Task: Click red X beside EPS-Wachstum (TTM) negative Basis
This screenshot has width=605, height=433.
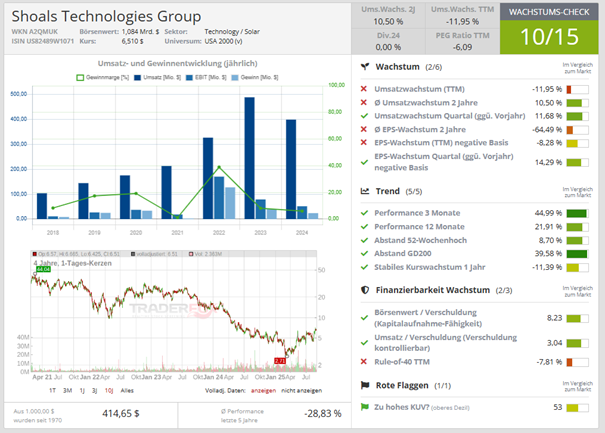Action: [x=363, y=142]
